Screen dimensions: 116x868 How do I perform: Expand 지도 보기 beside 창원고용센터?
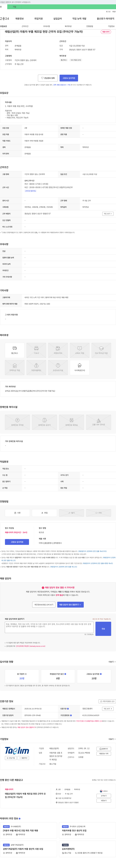point(108,709)
